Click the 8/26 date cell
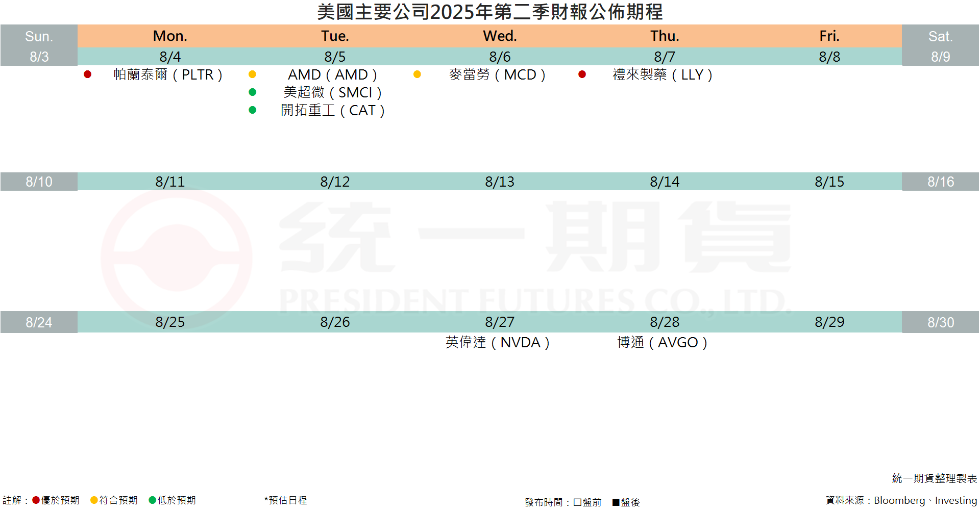The image size is (980, 512). [335, 322]
